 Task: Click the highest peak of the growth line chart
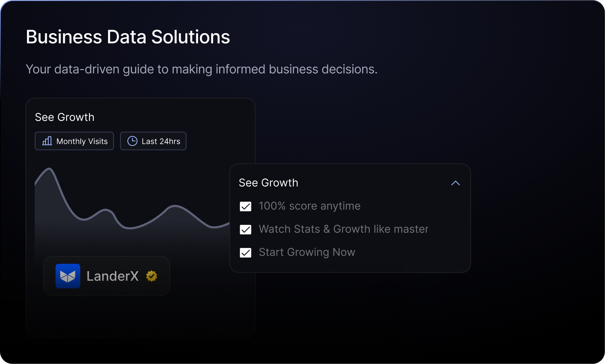click(49, 169)
